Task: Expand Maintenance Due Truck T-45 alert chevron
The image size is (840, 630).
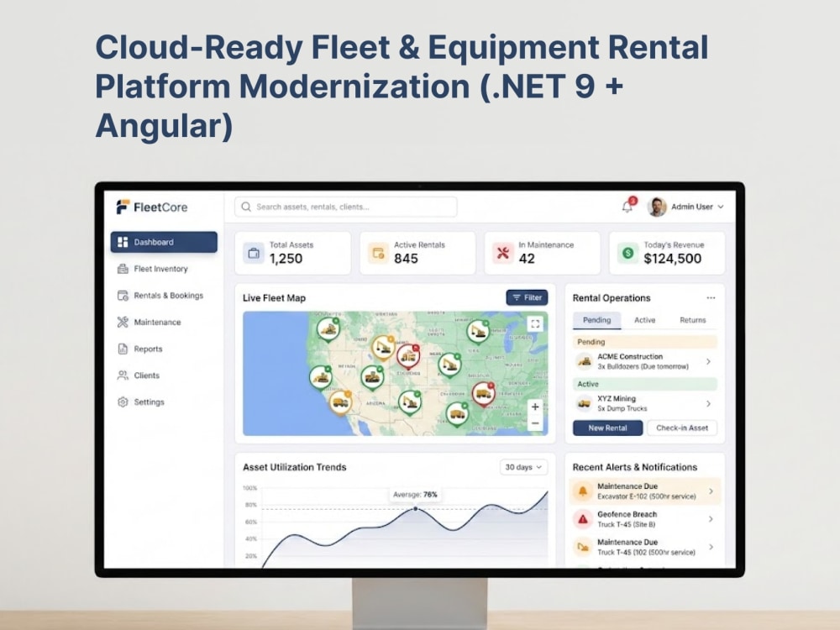Action: (x=711, y=547)
